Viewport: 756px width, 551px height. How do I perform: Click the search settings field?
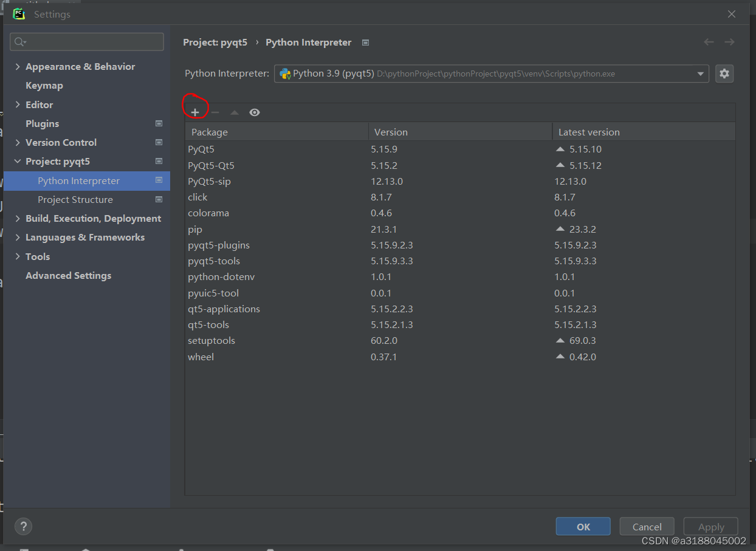click(87, 42)
